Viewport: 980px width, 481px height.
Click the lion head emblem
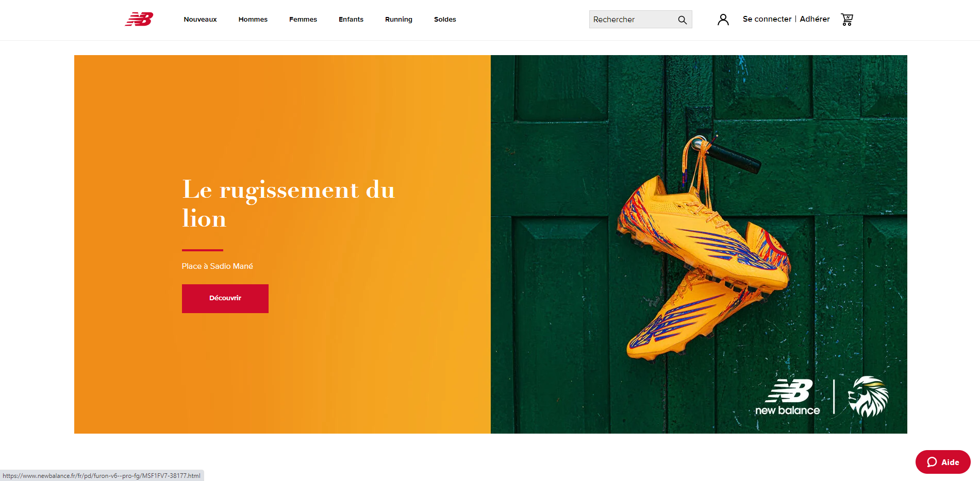pyautogui.click(x=869, y=397)
